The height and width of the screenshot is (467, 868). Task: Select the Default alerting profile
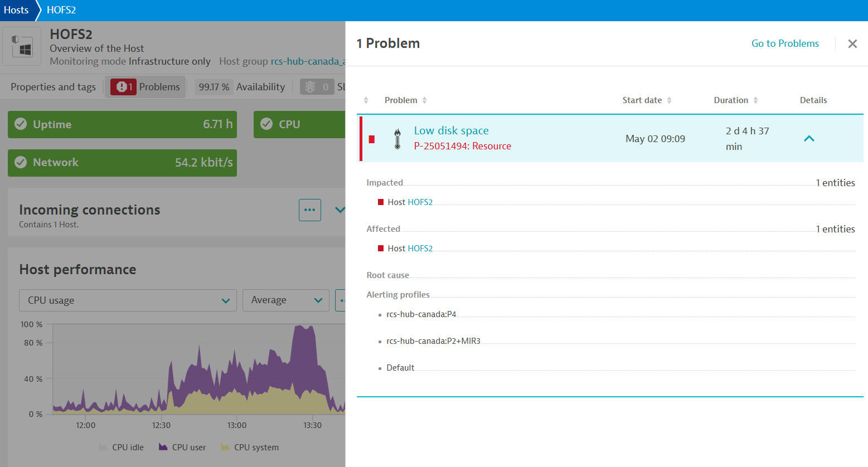(400, 368)
